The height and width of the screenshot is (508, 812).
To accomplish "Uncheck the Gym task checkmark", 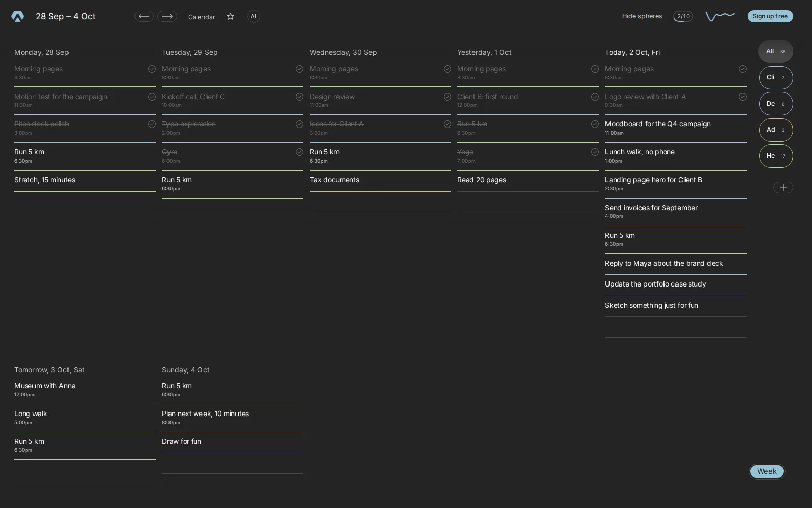I will [299, 152].
